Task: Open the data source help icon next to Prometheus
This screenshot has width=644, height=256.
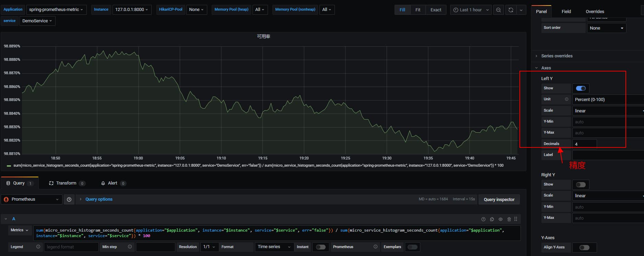Action: [69, 200]
